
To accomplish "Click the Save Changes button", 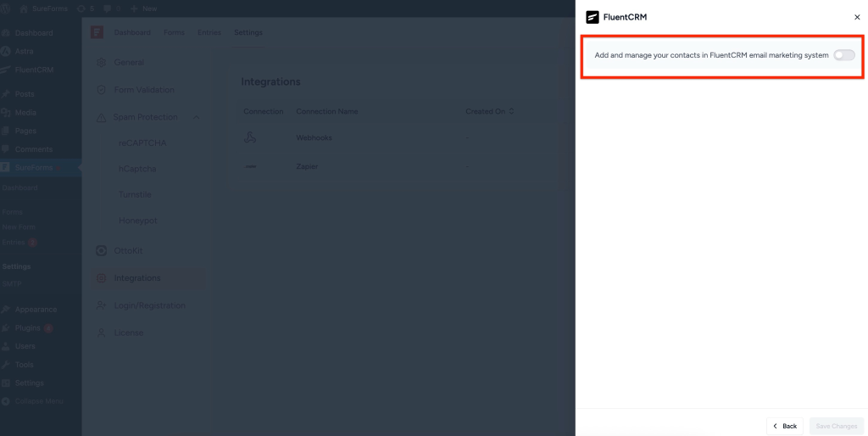I will [837, 426].
